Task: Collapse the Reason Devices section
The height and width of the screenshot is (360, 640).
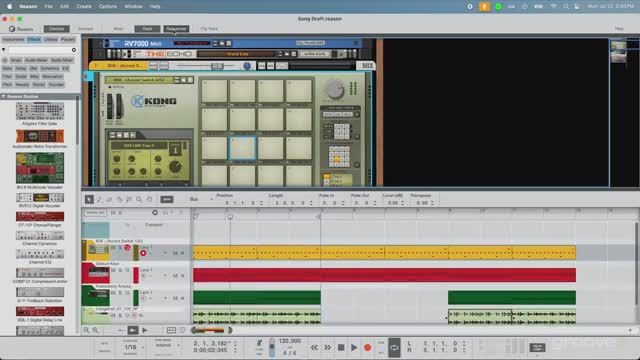Action: coord(4,96)
